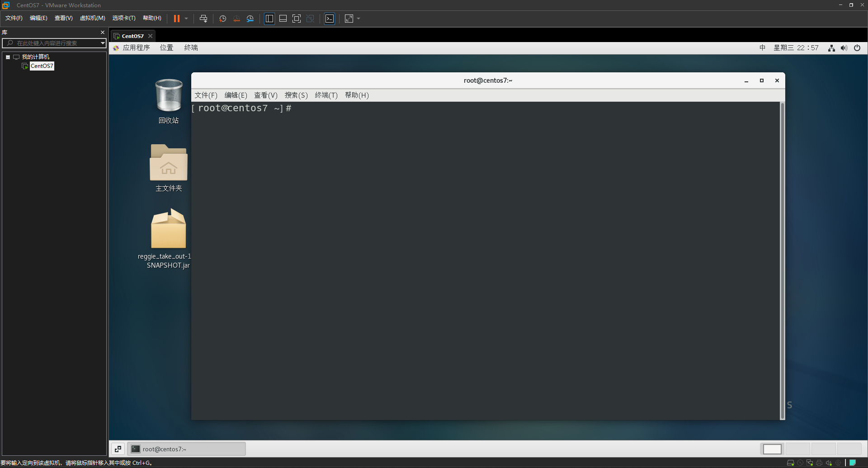Open the library search box dropdown arrow
The width and height of the screenshot is (868, 468).
point(103,43)
